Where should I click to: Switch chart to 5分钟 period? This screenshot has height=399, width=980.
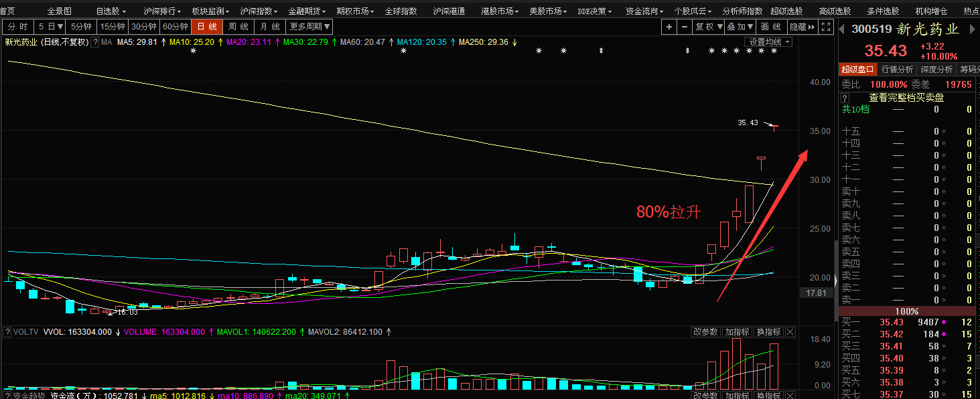(82, 27)
